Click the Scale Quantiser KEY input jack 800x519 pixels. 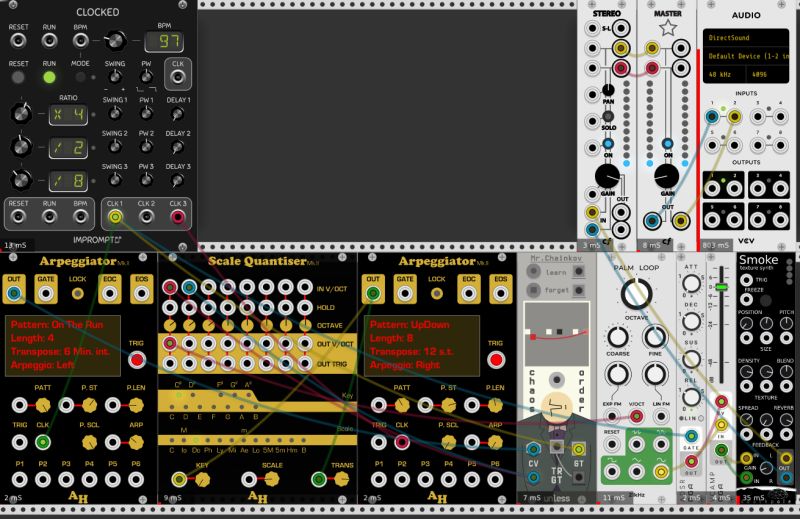[179, 479]
